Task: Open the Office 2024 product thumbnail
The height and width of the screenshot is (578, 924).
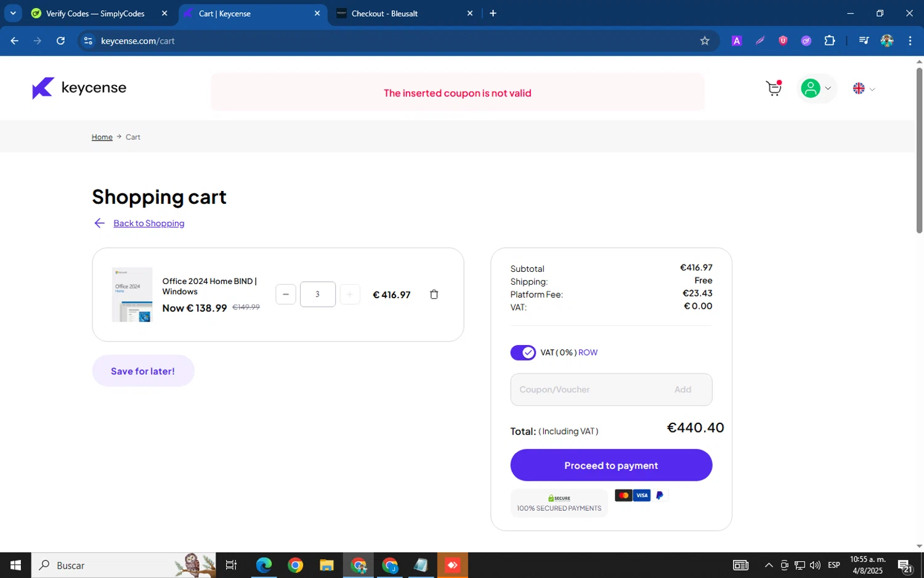Action: click(132, 295)
